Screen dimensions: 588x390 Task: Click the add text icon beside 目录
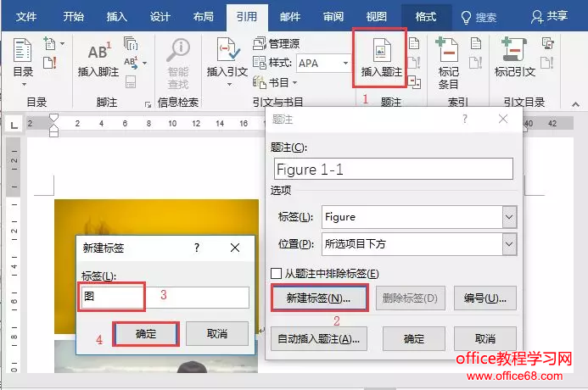(50, 43)
